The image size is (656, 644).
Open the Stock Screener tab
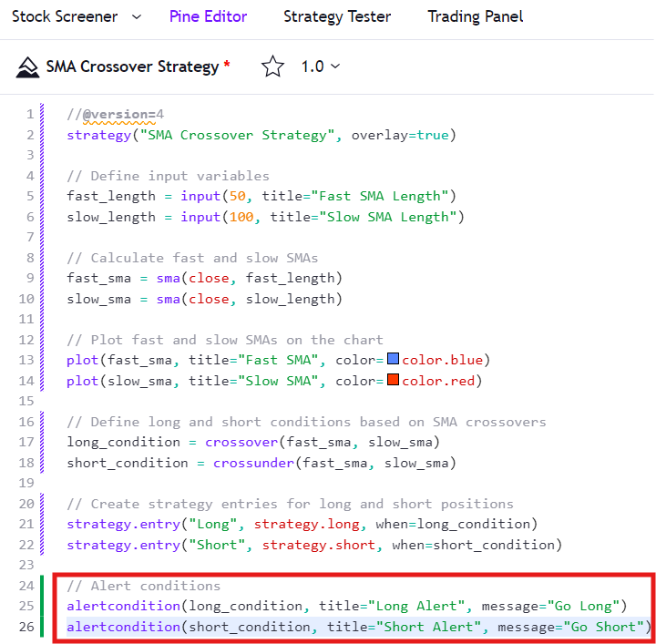(65, 16)
